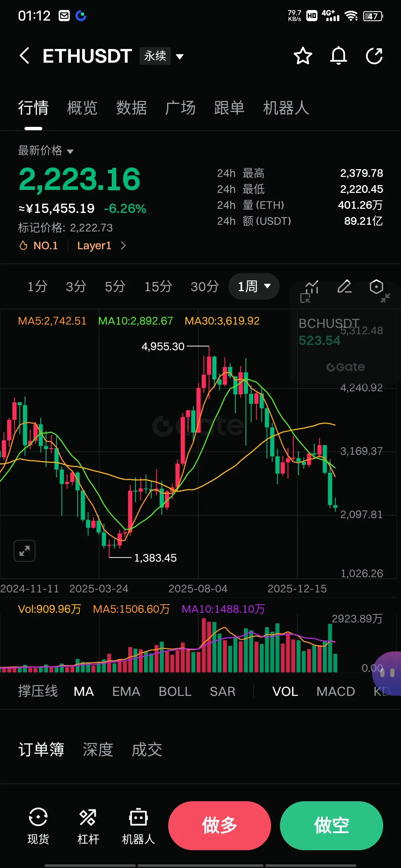Switch to 行情 tab
The height and width of the screenshot is (868, 401).
coord(33,108)
